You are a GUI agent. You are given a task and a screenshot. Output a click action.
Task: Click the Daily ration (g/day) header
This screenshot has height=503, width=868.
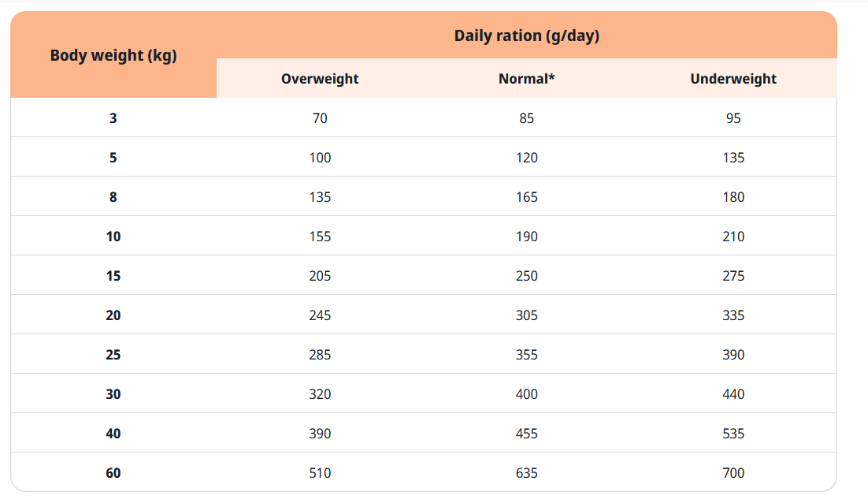tap(526, 36)
